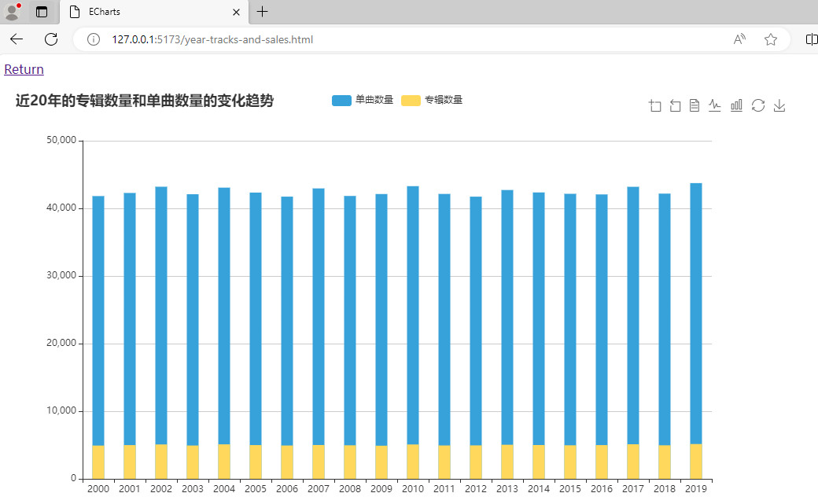Add this page to favorites
This screenshot has width=818, height=504.
(771, 39)
